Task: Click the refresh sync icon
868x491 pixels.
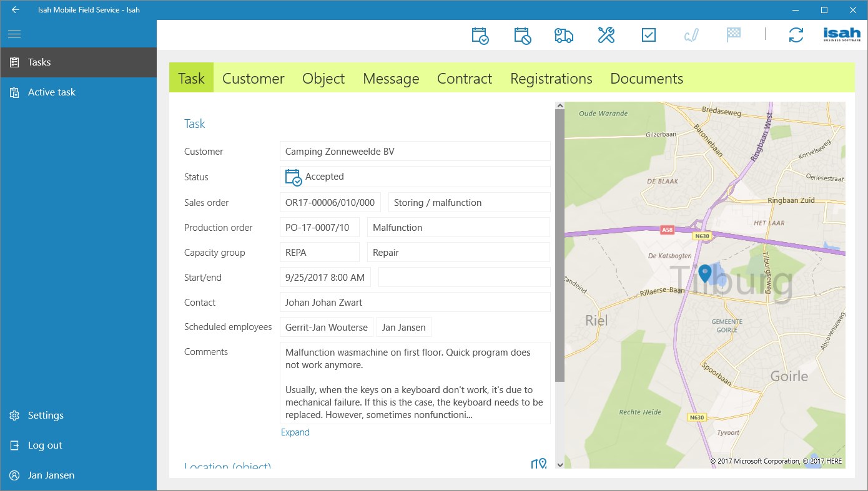Action: point(796,34)
